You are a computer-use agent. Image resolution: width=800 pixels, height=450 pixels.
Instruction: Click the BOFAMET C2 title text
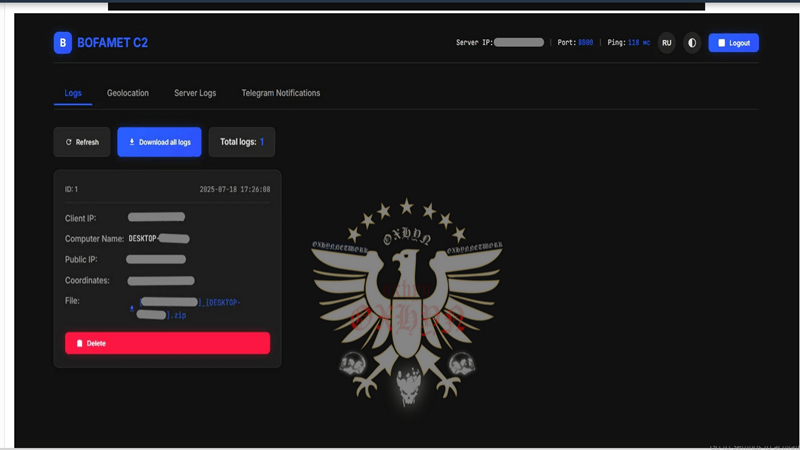click(112, 42)
